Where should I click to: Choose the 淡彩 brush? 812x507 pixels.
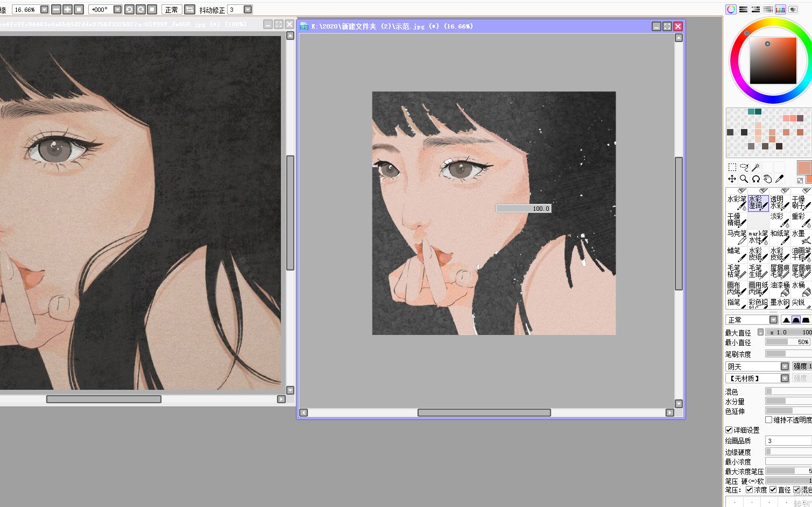[780, 220]
